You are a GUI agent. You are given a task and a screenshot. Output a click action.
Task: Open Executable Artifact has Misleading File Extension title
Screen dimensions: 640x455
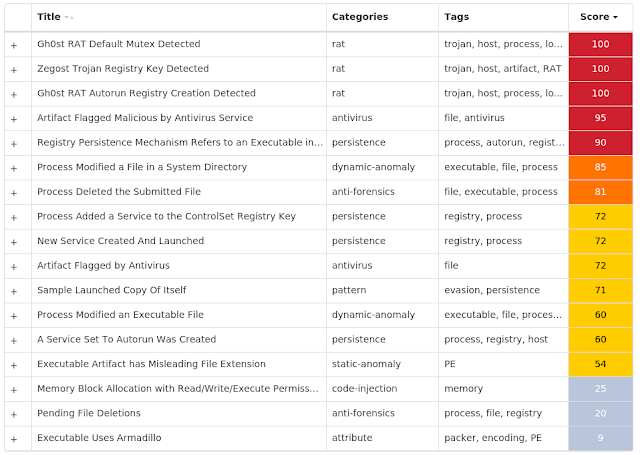(151, 364)
